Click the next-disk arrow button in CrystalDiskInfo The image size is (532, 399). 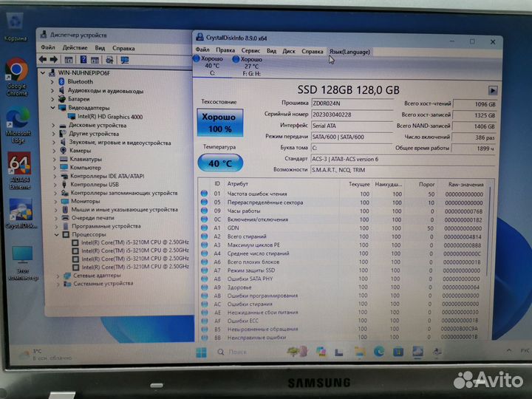(493, 91)
